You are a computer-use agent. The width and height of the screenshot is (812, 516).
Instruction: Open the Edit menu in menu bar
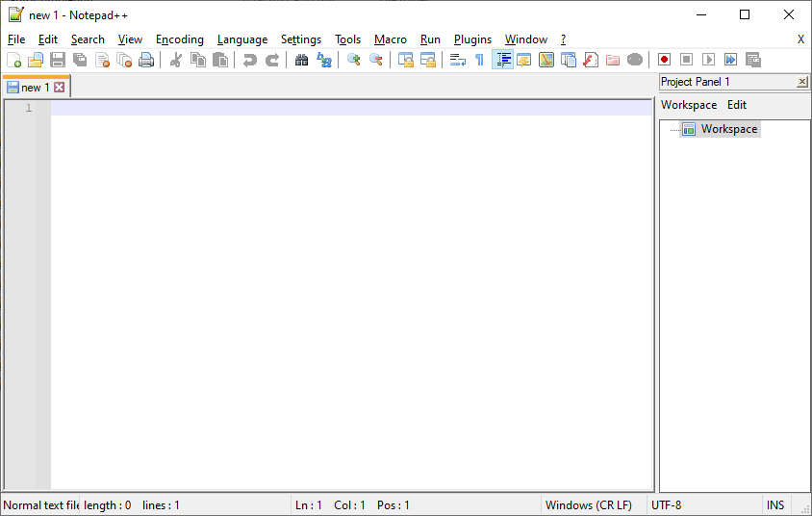[48, 39]
